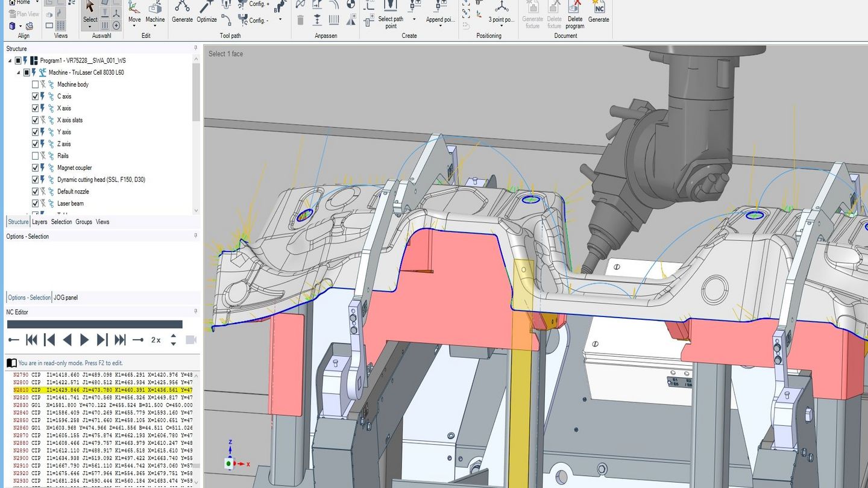Enable the Rails checkbox
868x488 pixels.
[35, 155]
